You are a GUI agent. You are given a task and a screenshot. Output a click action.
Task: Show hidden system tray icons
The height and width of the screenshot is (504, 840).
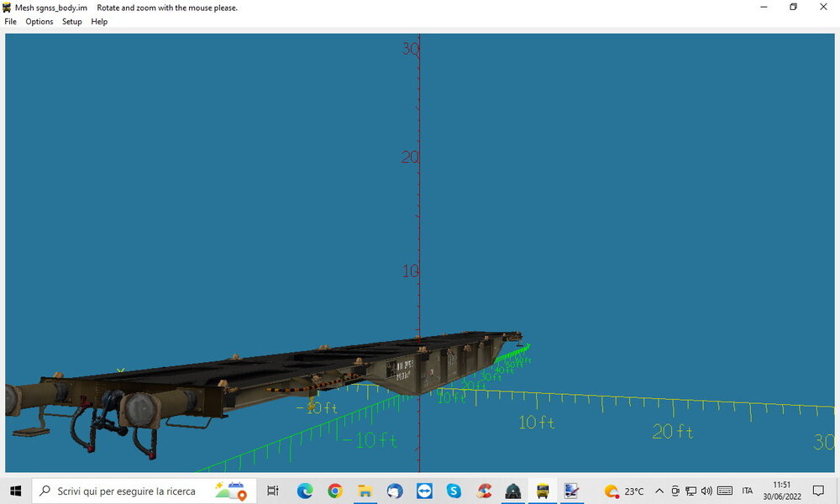(659, 491)
